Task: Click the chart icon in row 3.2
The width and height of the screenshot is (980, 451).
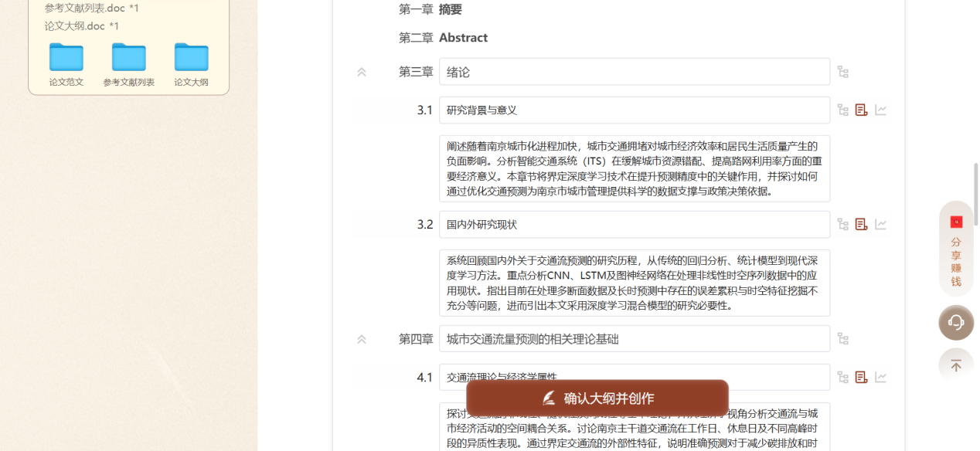Action: pos(880,225)
